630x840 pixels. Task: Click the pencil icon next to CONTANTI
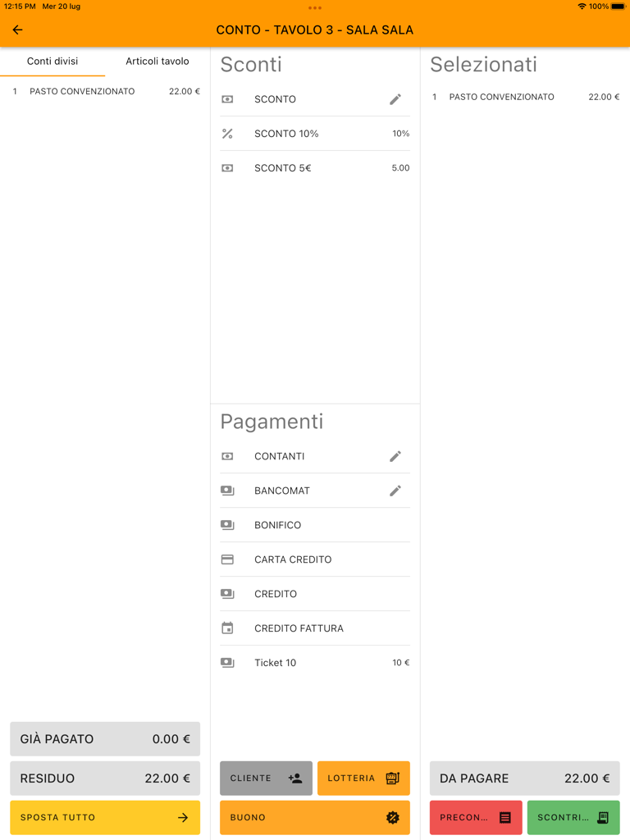point(395,456)
